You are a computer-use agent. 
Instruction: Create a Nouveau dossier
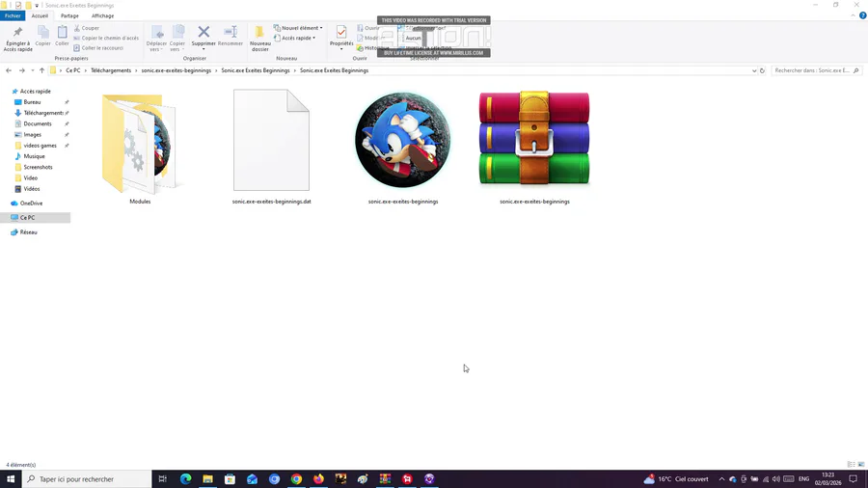click(x=259, y=39)
